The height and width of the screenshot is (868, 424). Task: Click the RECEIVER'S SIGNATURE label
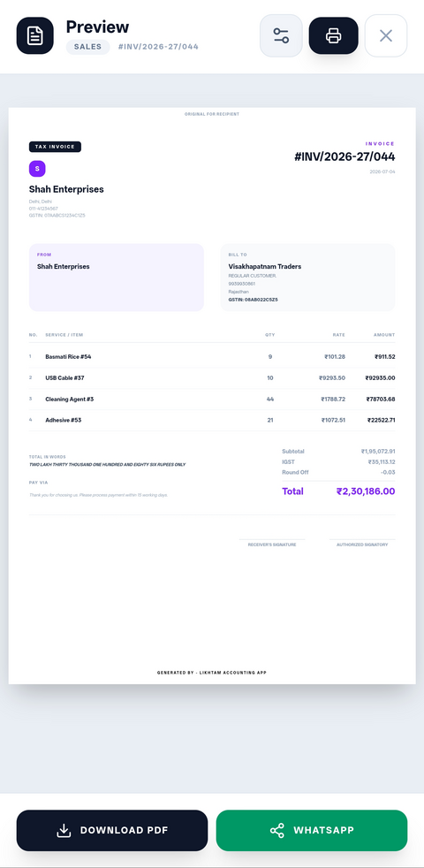pos(272,544)
